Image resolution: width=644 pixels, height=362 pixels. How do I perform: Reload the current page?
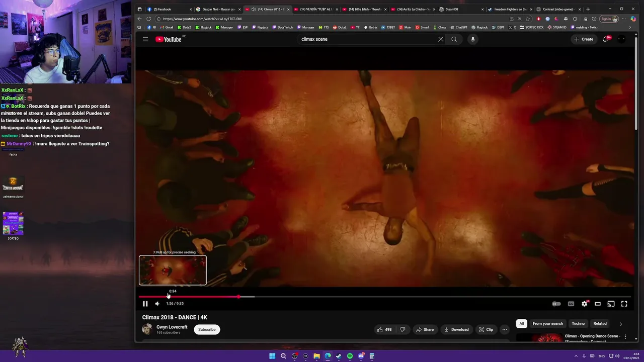(148, 19)
